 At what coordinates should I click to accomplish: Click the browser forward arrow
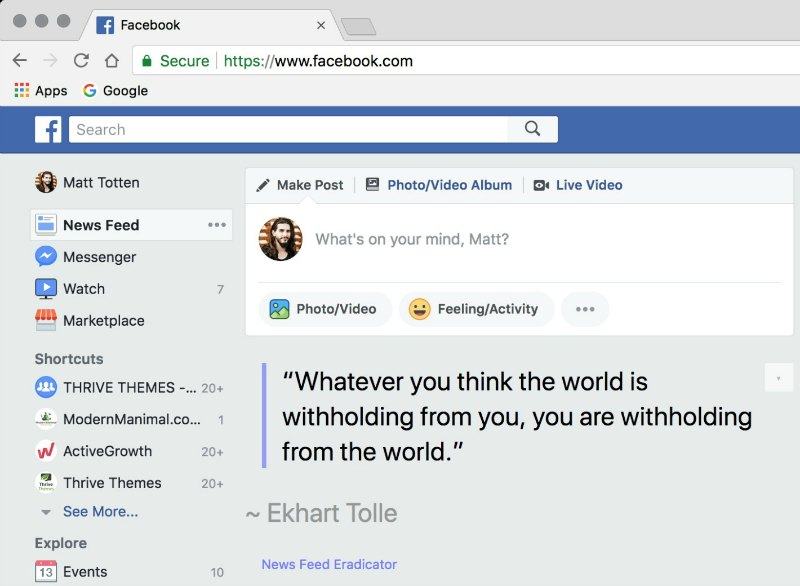point(50,60)
